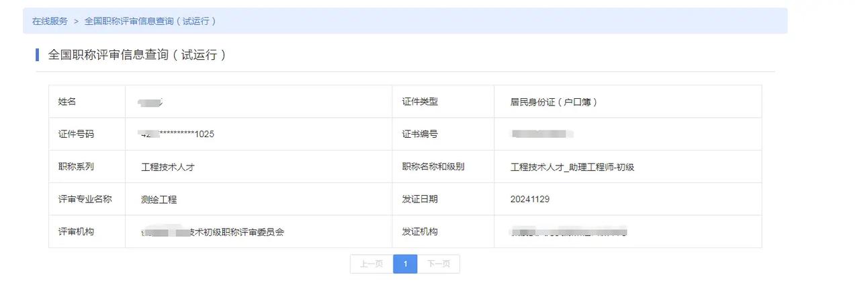Click the 全国职称评审信息查询（试运行） breadcrumb
This screenshot has height=308, width=868.
[x=150, y=22]
